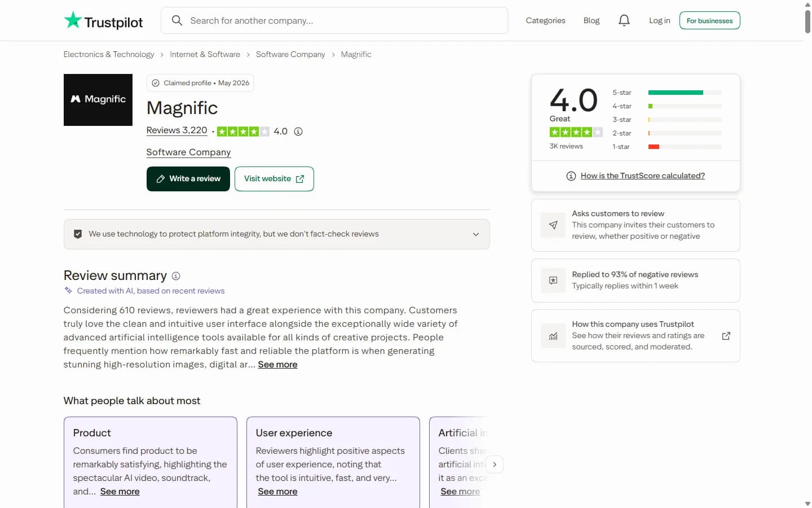Screen dimensions: 812x508
Task: Click Log in
Action: (x=659, y=20)
